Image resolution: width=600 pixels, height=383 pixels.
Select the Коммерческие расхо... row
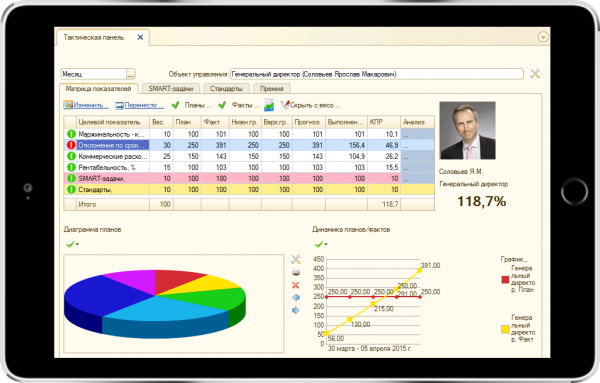click(249, 156)
